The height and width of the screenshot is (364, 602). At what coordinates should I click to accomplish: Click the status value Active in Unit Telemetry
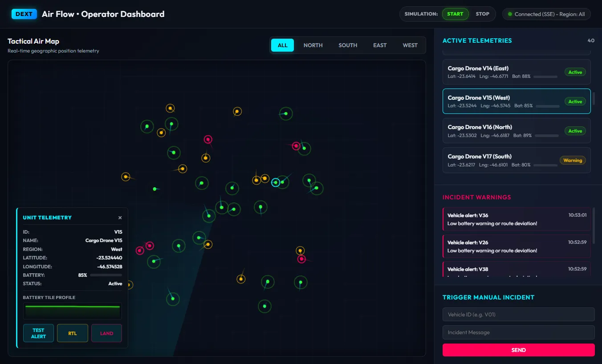(x=115, y=283)
